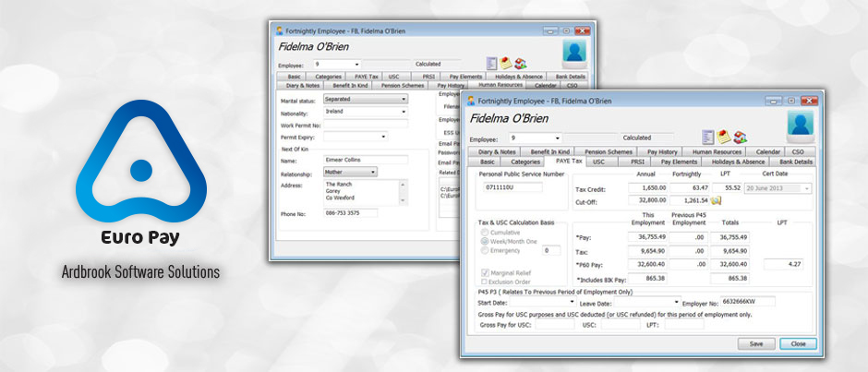
Task: Select the Cumulative calculation basis
Action: click(x=485, y=233)
